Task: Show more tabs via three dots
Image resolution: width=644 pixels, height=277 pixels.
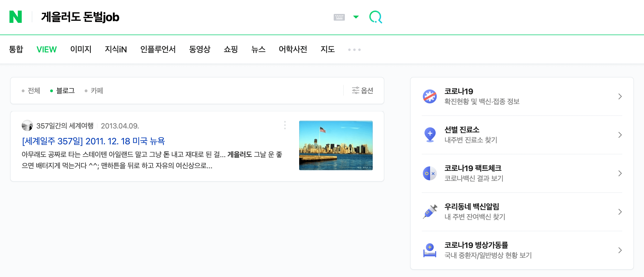Action: click(x=354, y=50)
